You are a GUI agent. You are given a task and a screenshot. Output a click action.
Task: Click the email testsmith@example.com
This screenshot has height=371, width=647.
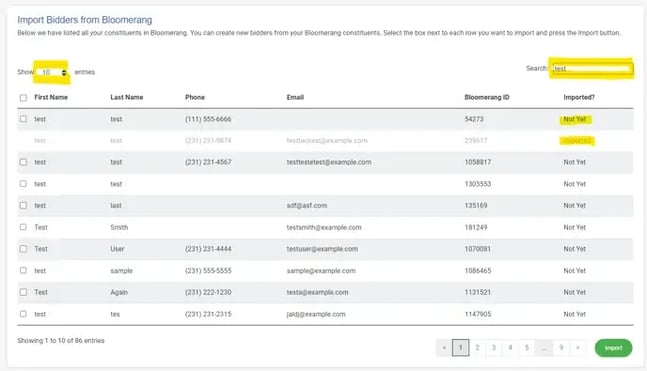coord(324,227)
